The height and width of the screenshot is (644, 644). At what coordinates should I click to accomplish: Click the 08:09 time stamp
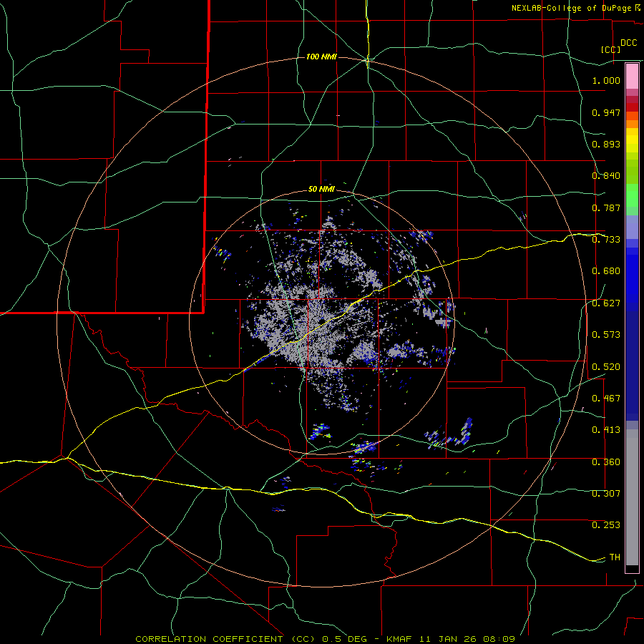[x=499, y=639]
